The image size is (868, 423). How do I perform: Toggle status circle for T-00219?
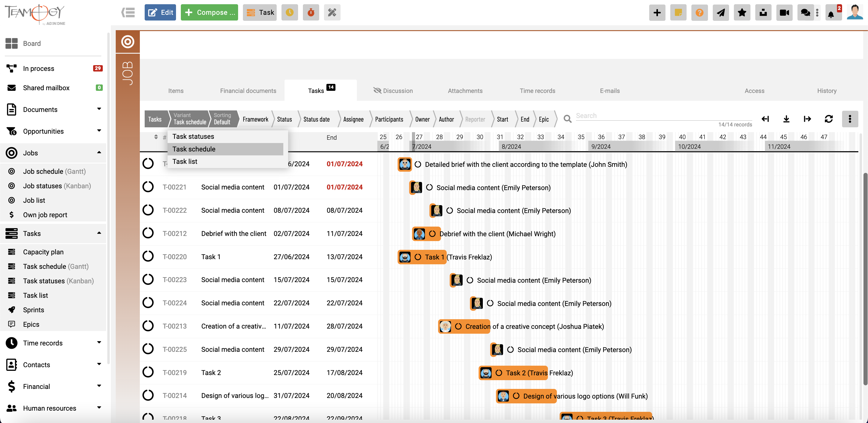(148, 372)
